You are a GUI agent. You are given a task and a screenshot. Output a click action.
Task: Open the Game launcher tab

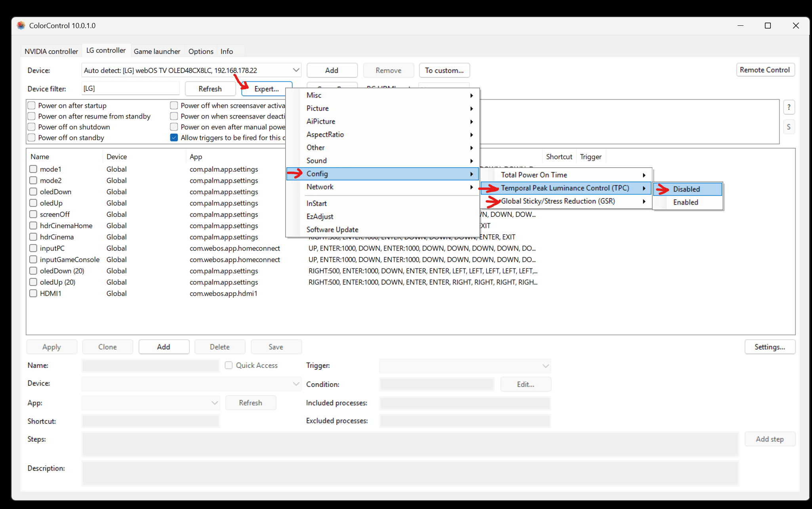157,51
